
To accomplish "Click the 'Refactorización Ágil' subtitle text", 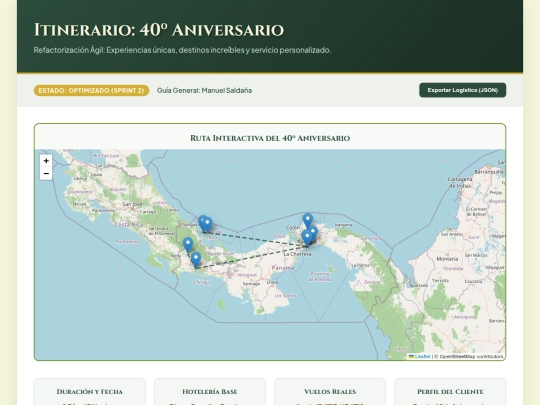I will 182,50.
